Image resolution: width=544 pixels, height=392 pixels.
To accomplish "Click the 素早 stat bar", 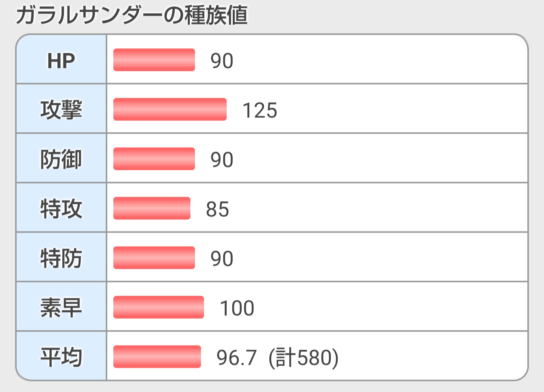I will (159, 307).
